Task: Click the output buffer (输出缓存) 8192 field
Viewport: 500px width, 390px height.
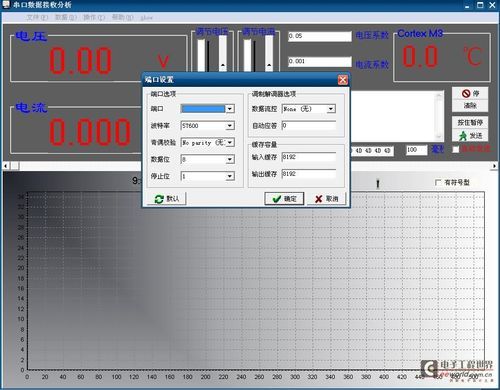Action: pos(309,174)
